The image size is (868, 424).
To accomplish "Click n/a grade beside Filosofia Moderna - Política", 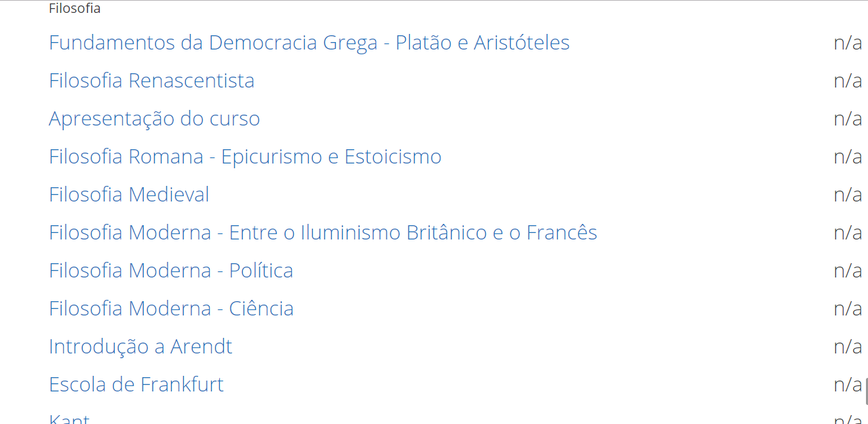I will point(848,271).
